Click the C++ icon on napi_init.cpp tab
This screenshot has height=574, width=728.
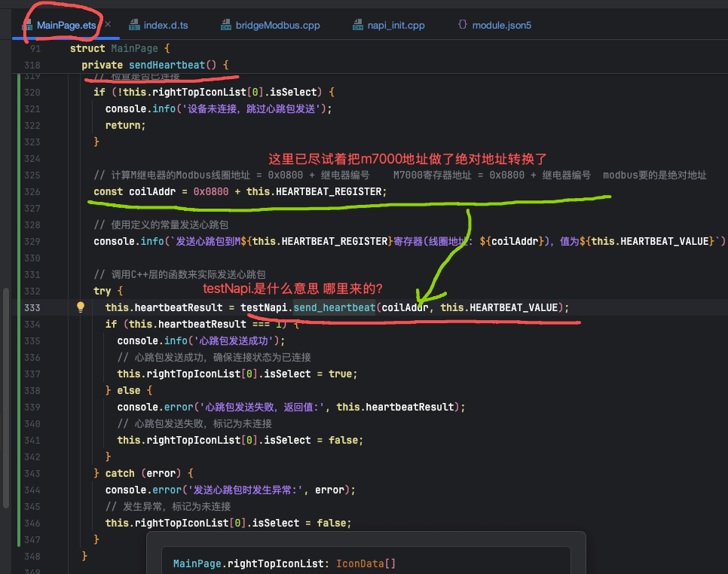pos(358,24)
